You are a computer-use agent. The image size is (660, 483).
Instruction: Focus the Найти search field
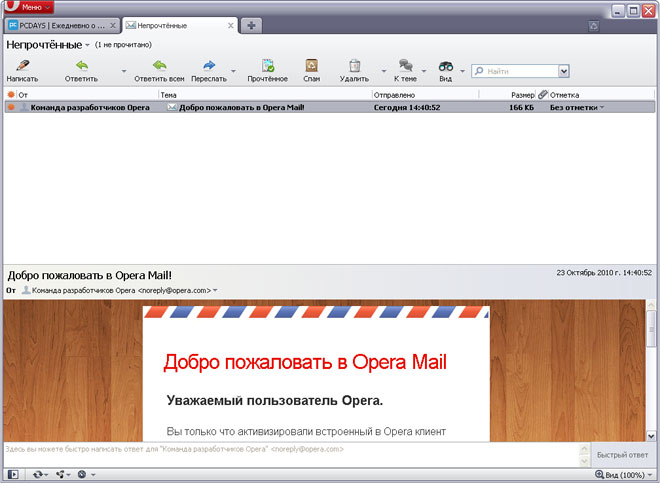[515, 71]
